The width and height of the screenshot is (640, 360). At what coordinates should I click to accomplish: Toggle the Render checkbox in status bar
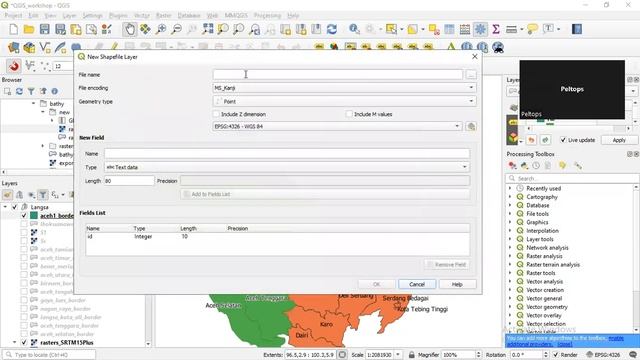click(x=555, y=355)
